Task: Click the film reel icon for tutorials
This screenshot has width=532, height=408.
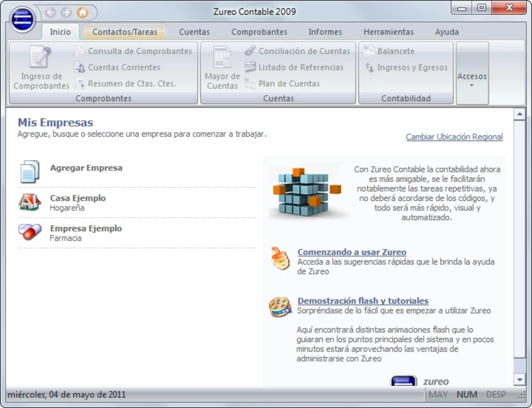Action: 280,307
